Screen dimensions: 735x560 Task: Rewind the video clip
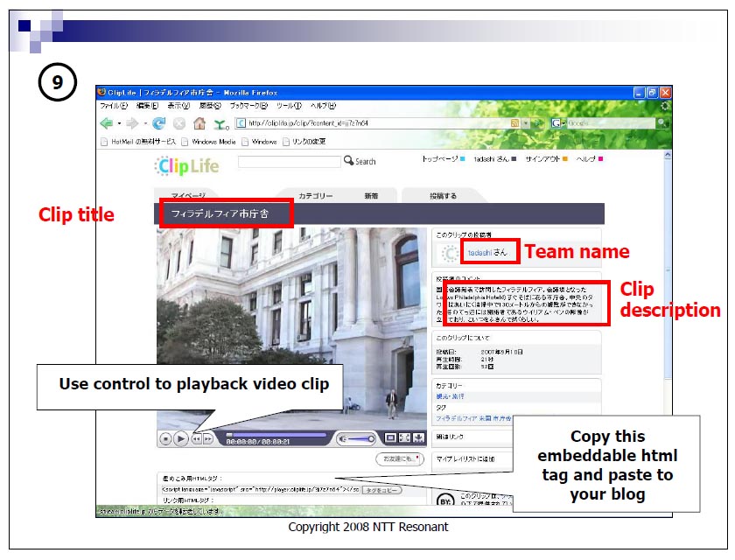[x=196, y=439]
